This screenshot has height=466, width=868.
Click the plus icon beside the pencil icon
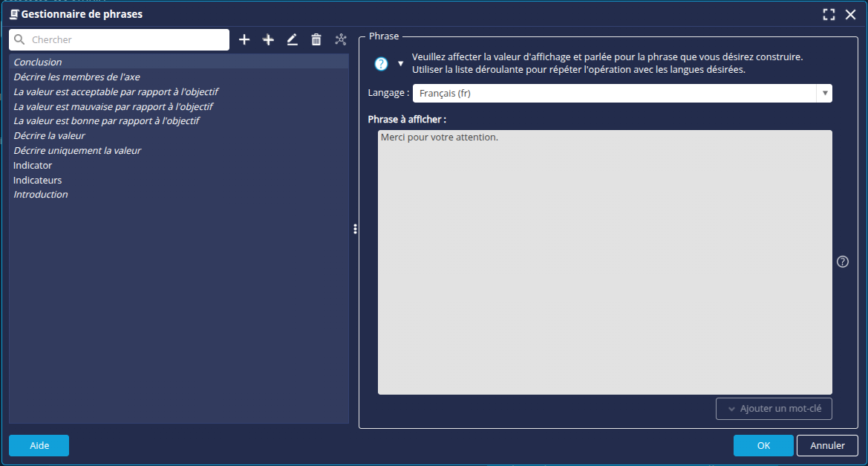coord(269,40)
